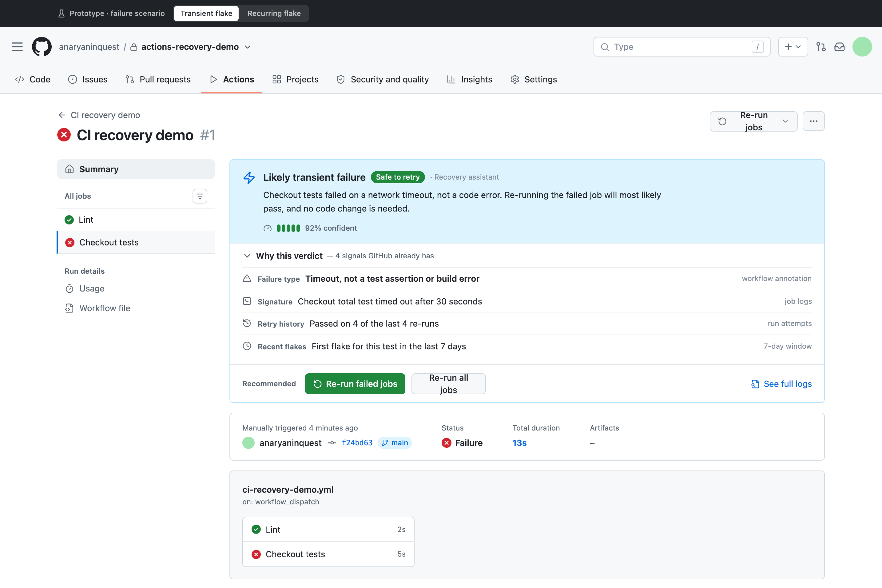Open the filter jobs icon beside All jobs
Screen dimensions: 882x588
(200, 196)
